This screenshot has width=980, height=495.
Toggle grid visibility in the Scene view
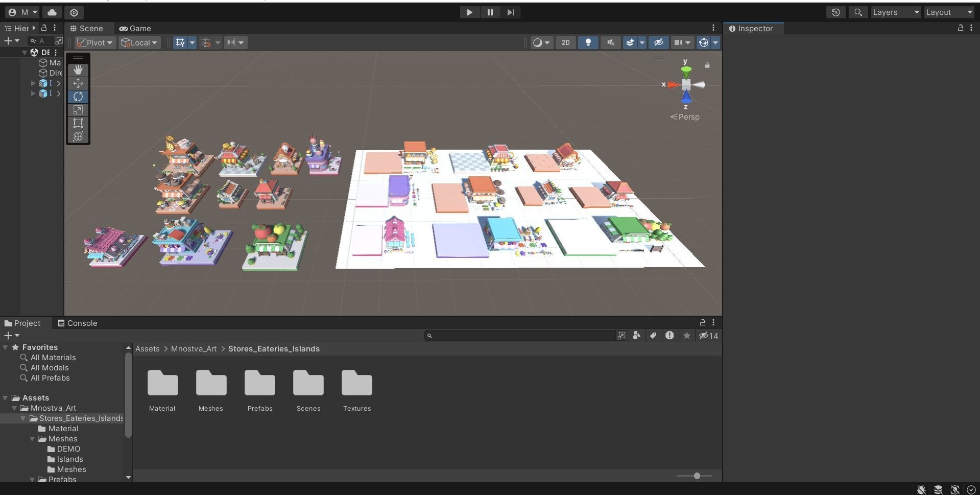coord(180,43)
